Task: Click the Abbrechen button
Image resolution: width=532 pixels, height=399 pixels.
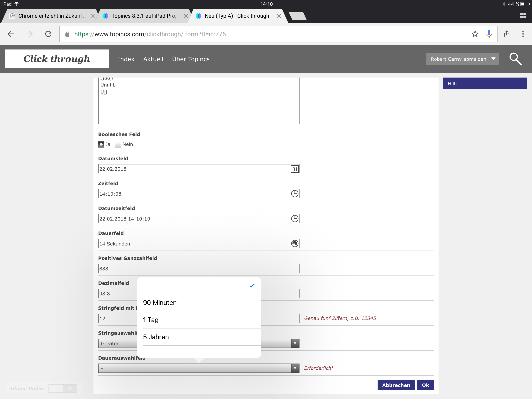Action: pos(396,385)
